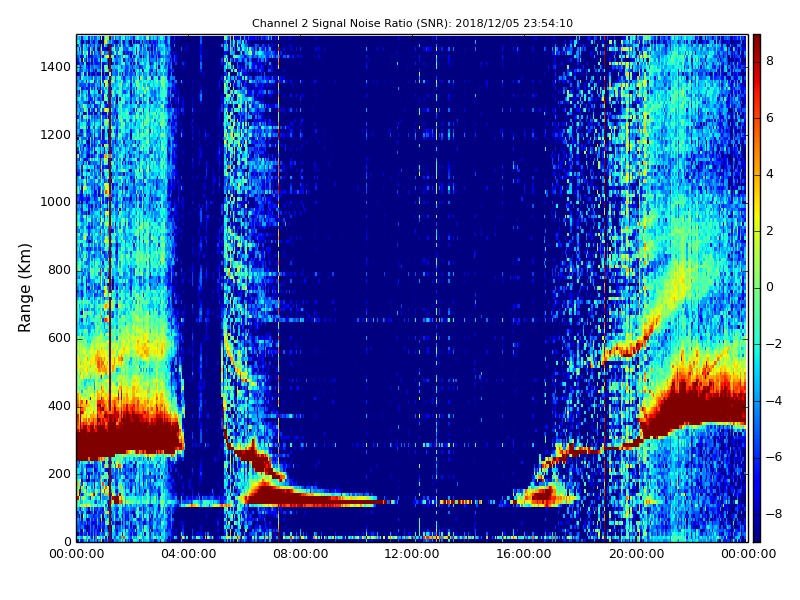Click the colorbar label 4
Screen dimensions: 800x600
pos(770,174)
